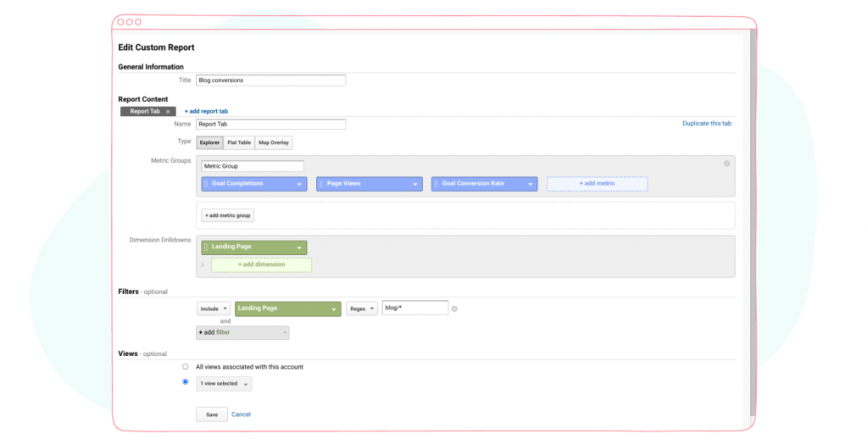Click the drag handle on Landing Page dimension
Screen dimensions: 868x445
tap(206, 248)
